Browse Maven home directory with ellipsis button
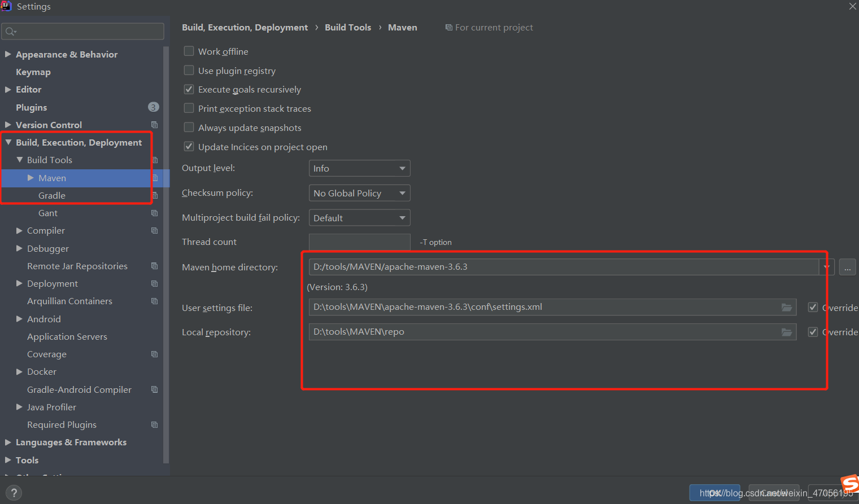859x504 pixels. point(847,267)
